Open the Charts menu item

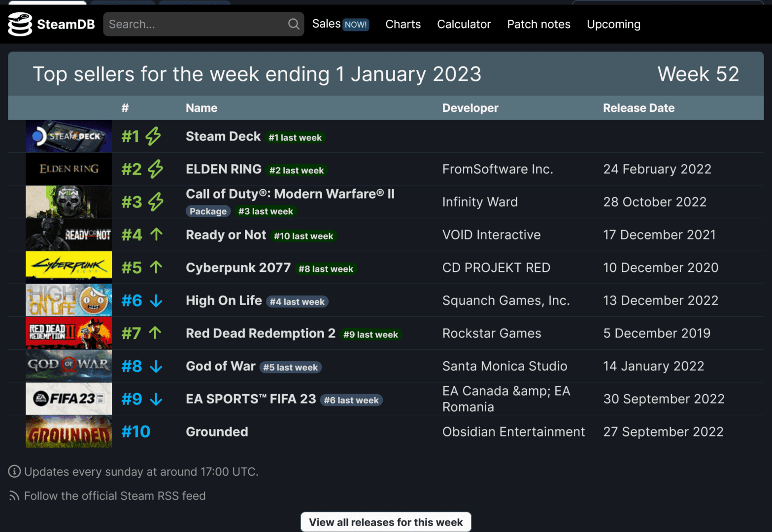[x=403, y=24]
